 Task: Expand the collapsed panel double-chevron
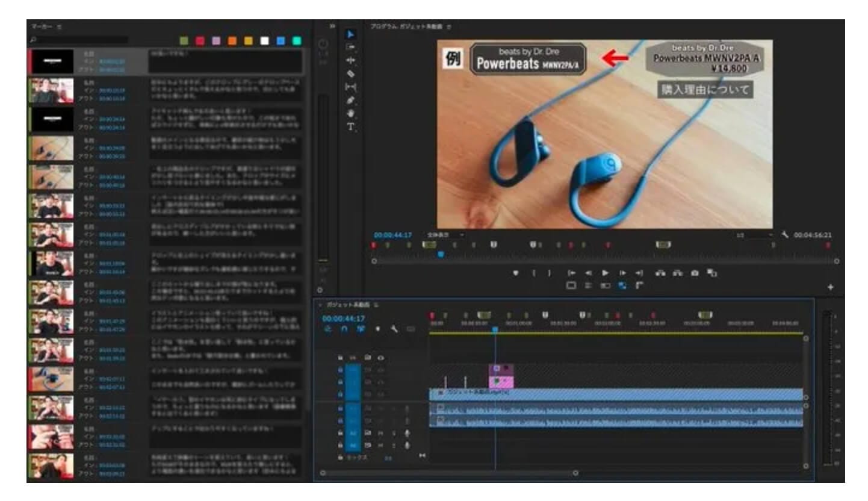pos(332,26)
